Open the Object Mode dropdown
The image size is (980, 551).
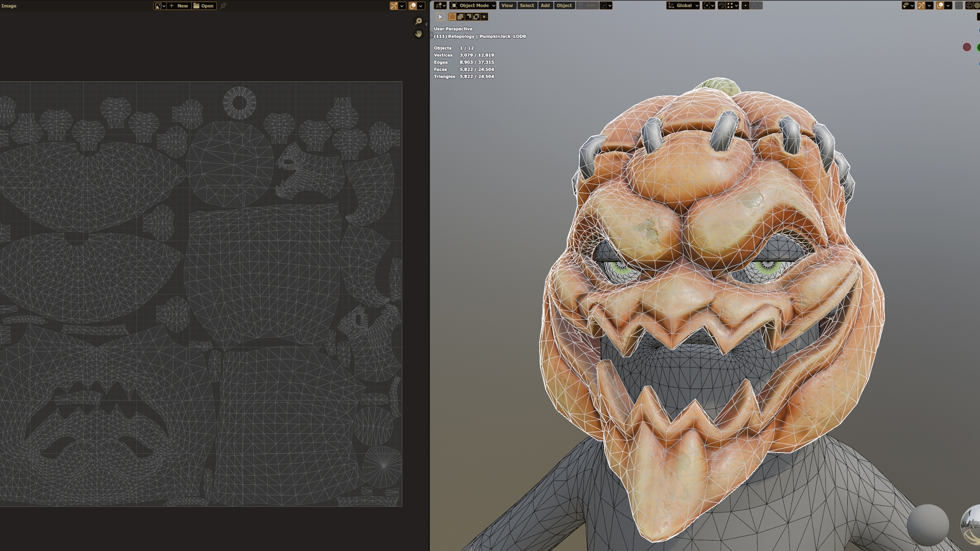point(473,6)
